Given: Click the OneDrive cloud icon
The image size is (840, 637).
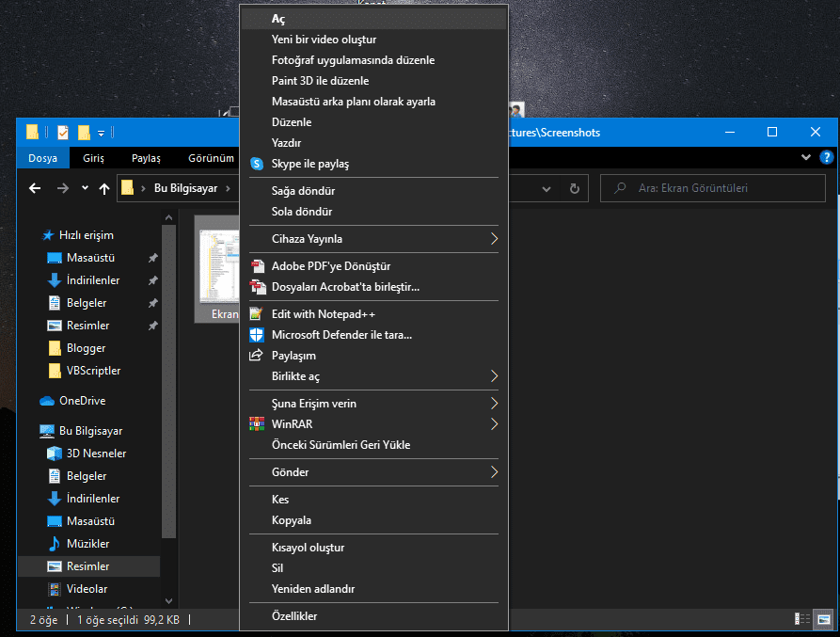Looking at the screenshot, I should pos(47,401).
